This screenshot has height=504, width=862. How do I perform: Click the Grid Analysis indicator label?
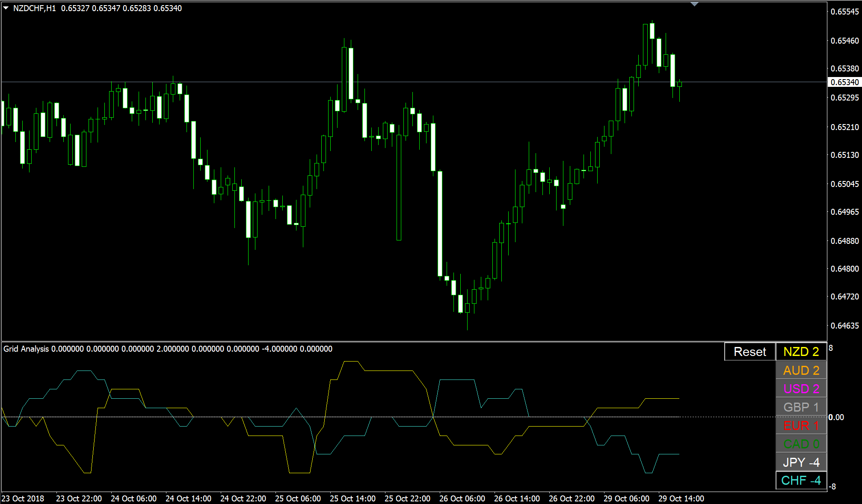(x=26, y=349)
